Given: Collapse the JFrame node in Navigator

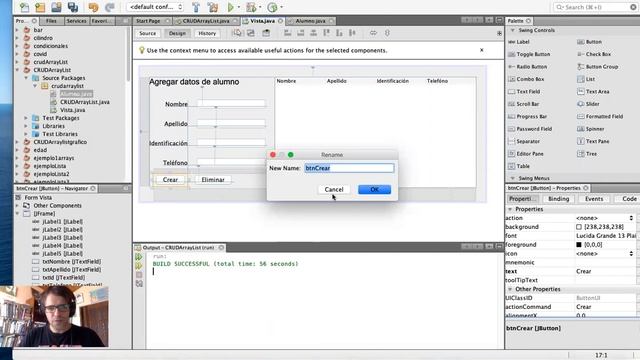Looking at the screenshot, I should click(17, 213).
